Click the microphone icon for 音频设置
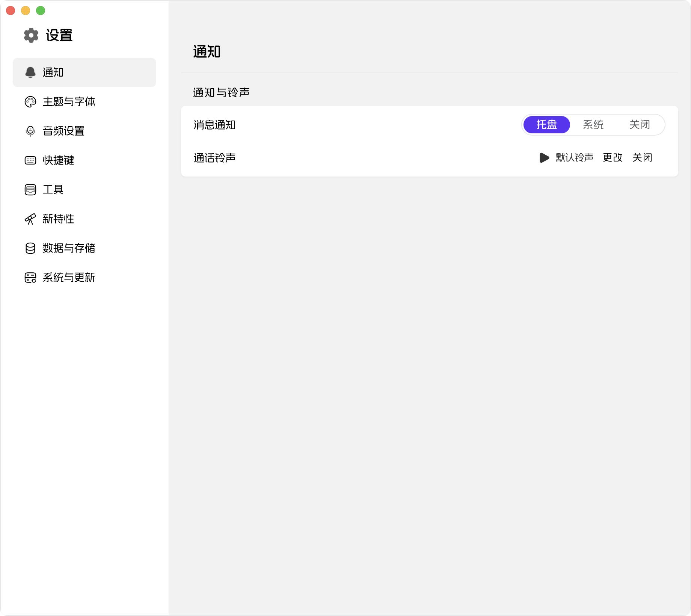 pos(30,131)
